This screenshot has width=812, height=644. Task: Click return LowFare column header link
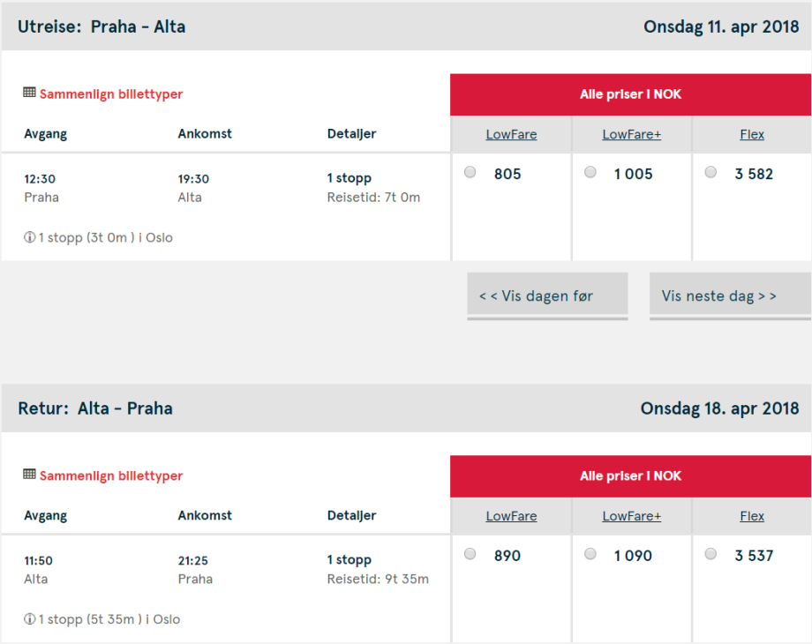tap(511, 516)
